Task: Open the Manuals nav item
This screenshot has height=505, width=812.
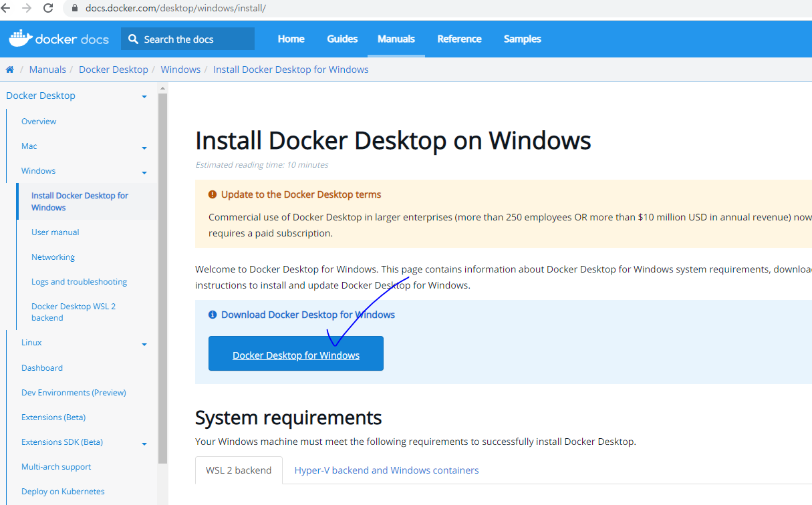Action: [x=396, y=39]
